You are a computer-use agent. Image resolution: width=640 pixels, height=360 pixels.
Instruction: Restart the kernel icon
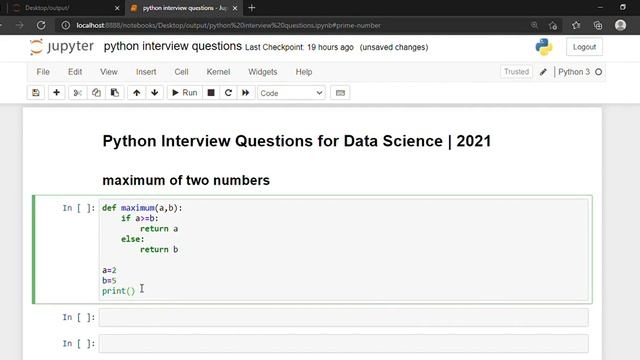tap(228, 93)
